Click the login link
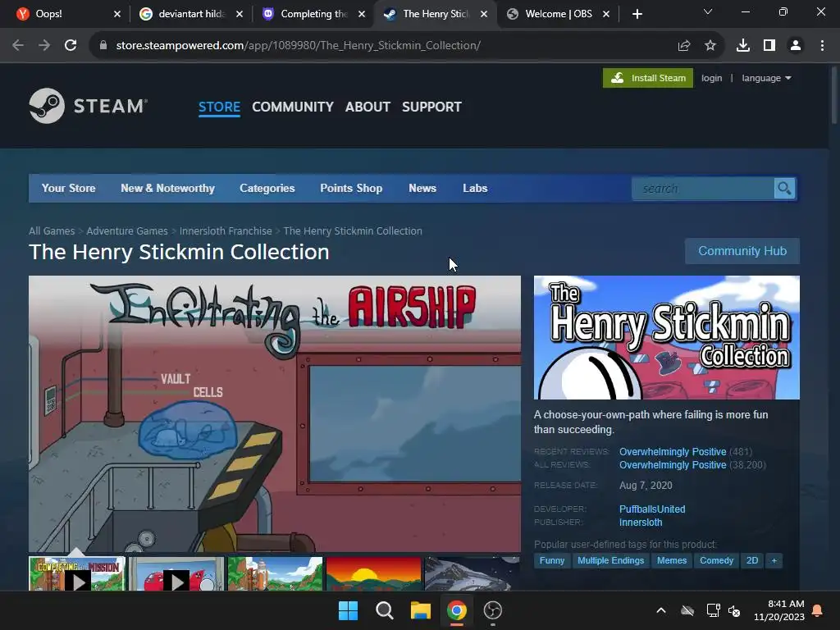840x630 pixels. [x=711, y=78]
